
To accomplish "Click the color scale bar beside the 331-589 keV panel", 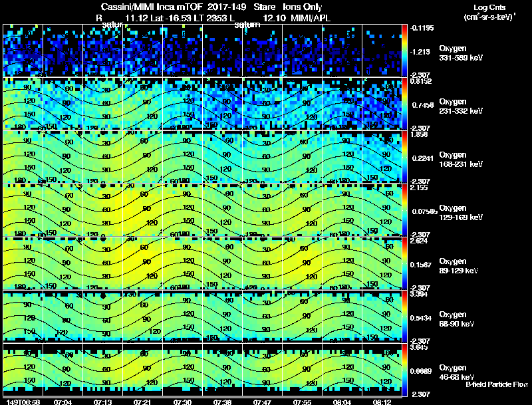I will pos(404,51).
